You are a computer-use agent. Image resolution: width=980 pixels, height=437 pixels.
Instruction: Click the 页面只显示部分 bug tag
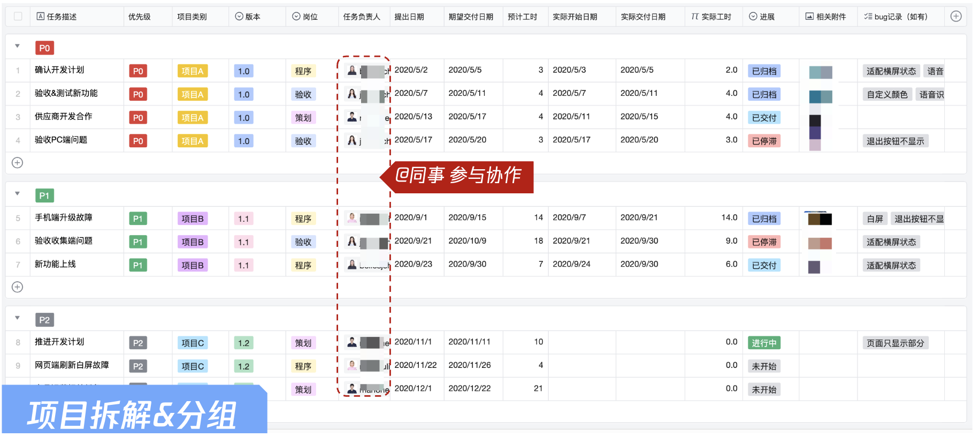point(895,343)
